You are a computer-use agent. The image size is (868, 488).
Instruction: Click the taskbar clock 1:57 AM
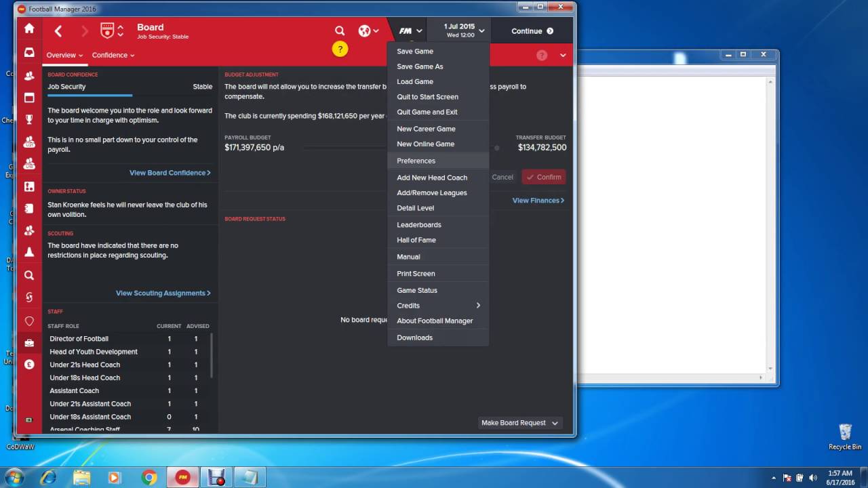(840, 473)
